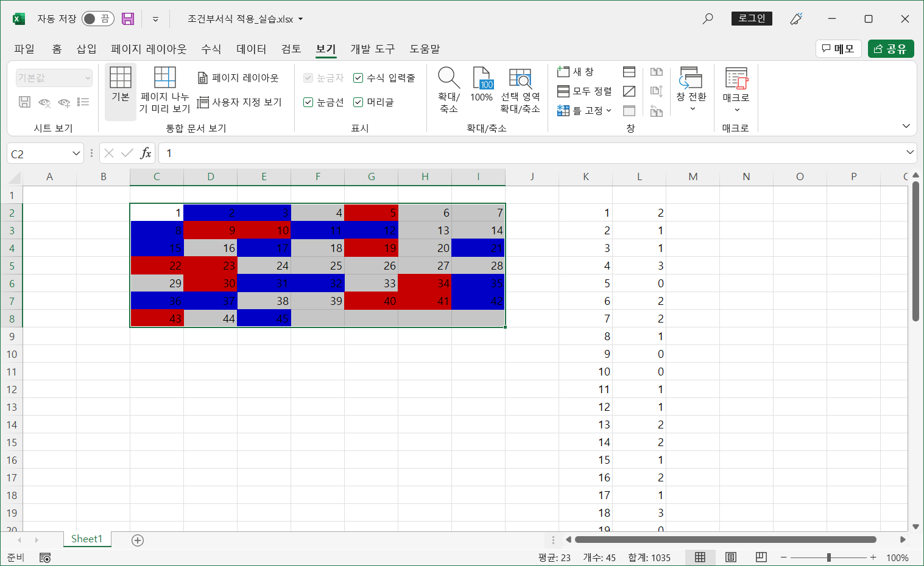Open the 개발 도구 ribbon tab
This screenshot has width=924, height=566.
(373, 49)
